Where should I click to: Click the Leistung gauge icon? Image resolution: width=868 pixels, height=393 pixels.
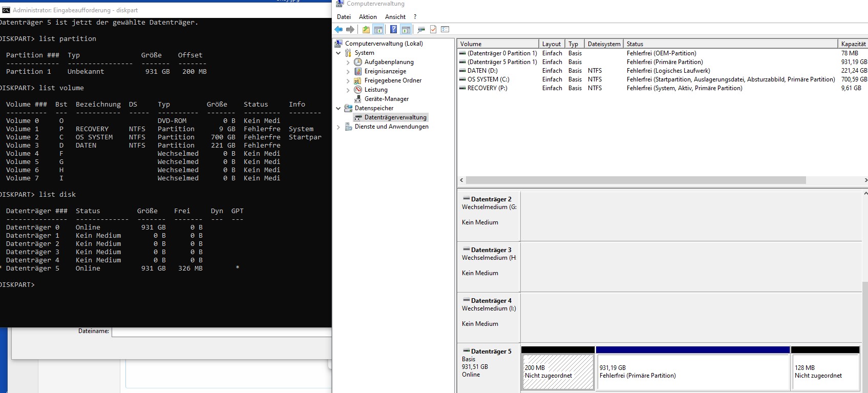pyautogui.click(x=358, y=90)
